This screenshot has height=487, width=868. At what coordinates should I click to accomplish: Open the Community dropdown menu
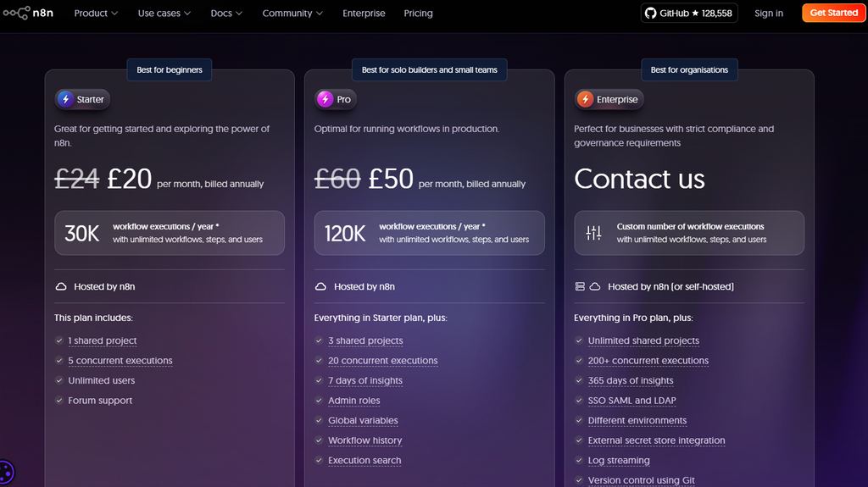point(292,14)
